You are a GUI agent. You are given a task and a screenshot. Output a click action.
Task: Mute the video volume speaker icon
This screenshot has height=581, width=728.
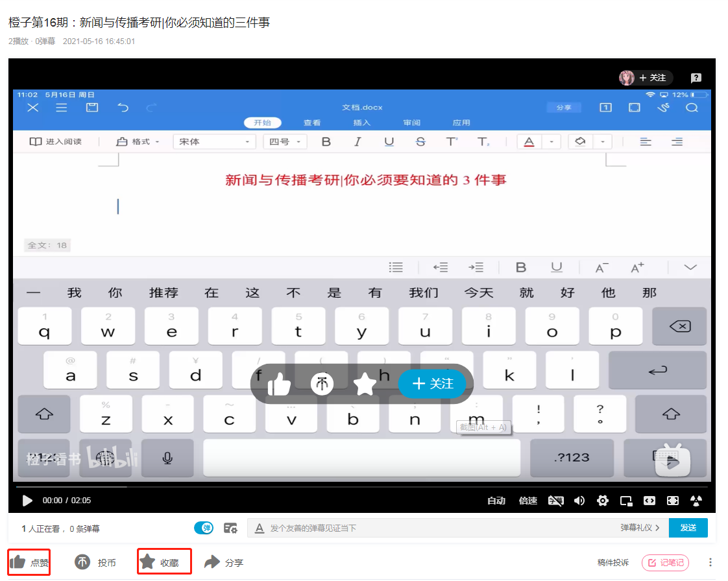pos(579,500)
